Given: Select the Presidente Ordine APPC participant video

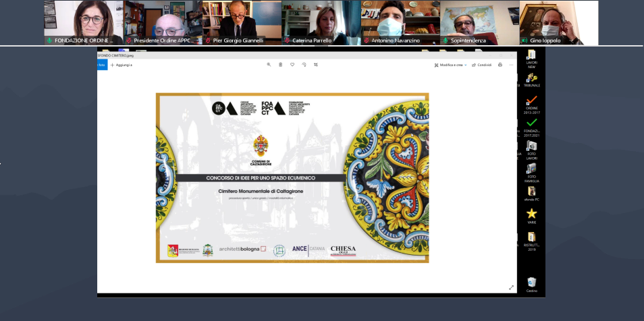Looking at the screenshot, I should tap(163, 22).
